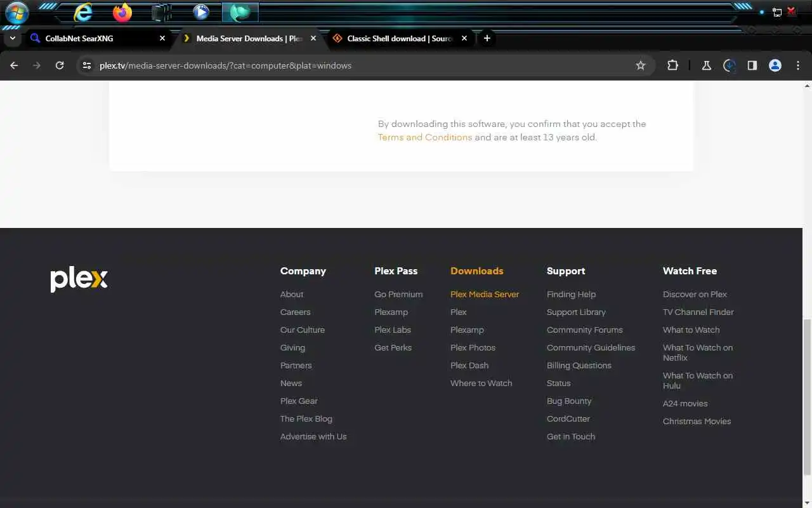The image size is (812, 508).
Task: Open Advertise with Us
Action: [x=313, y=436]
